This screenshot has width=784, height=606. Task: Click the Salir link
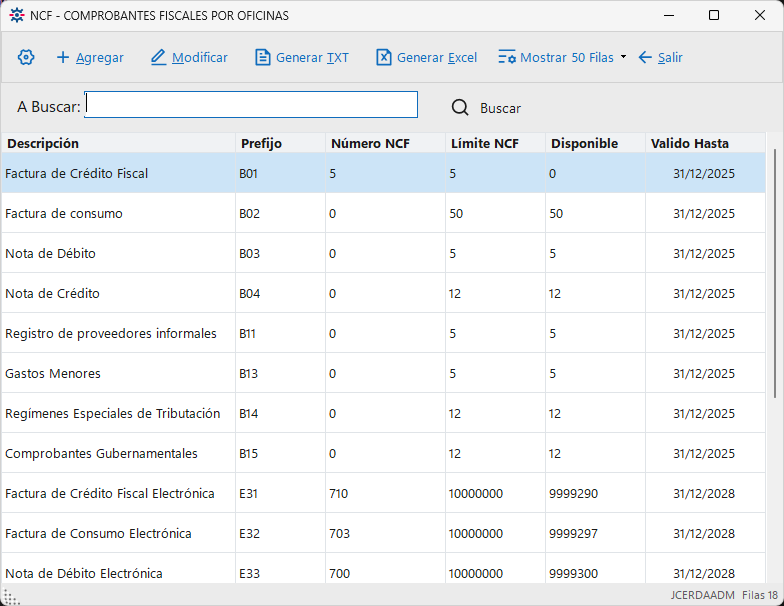pyautogui.click(x=670, y=58)
